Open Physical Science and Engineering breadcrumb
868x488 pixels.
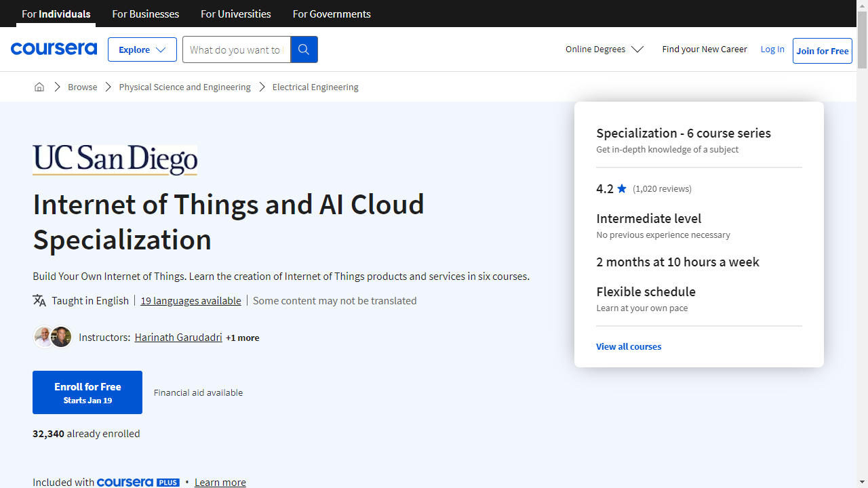tap(184, 87)
